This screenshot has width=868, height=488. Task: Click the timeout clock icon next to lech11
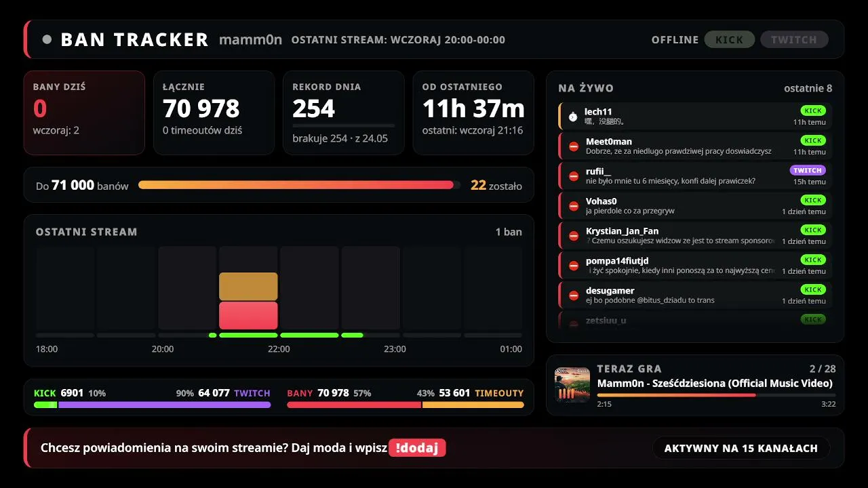(x=573, y=117)
